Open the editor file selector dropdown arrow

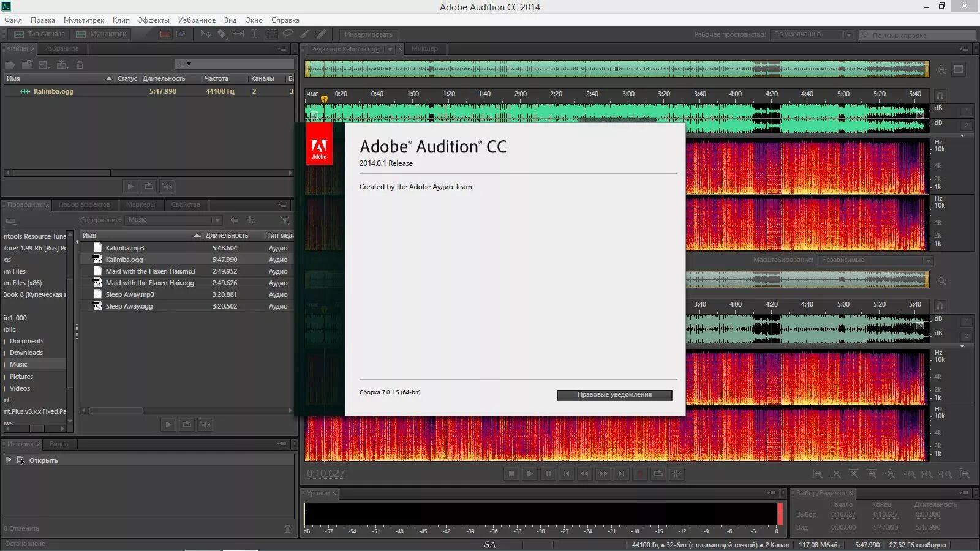[x=390, y=50]
